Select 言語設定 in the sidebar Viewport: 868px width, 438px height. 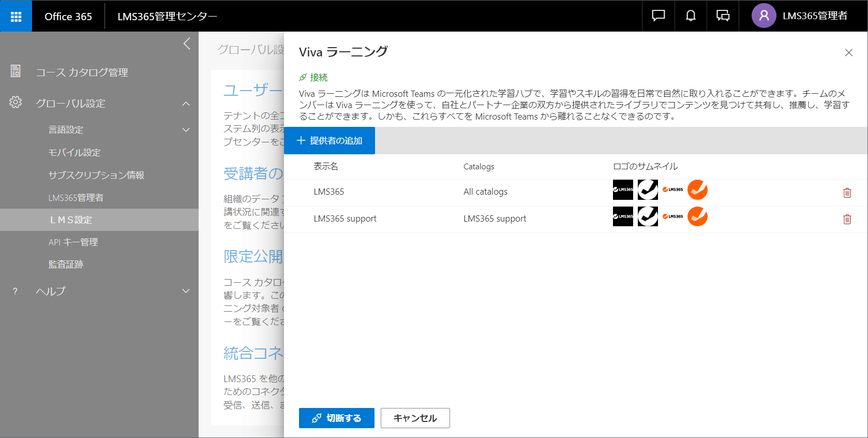pos(66,130)
